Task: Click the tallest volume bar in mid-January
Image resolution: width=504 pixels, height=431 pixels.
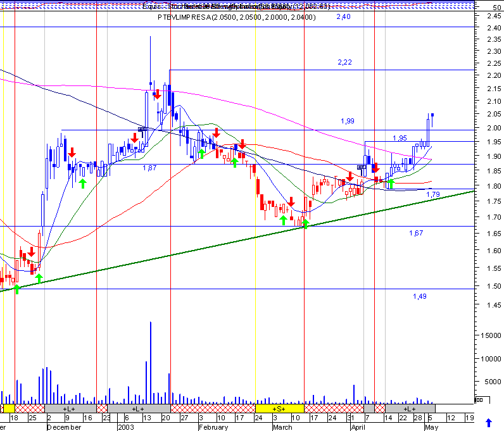Action: 151,363
